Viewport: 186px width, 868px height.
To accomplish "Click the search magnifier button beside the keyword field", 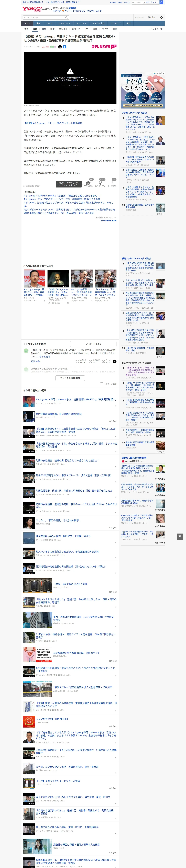I will [x=66, y=18].
